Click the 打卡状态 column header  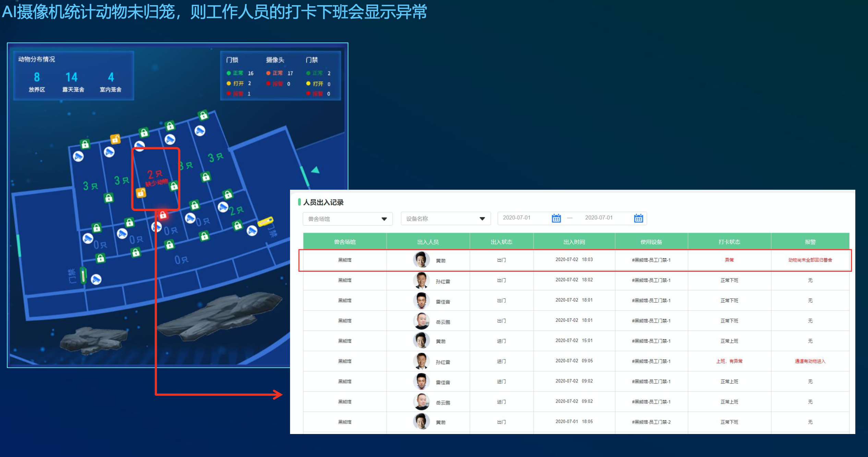coord(729,242)
